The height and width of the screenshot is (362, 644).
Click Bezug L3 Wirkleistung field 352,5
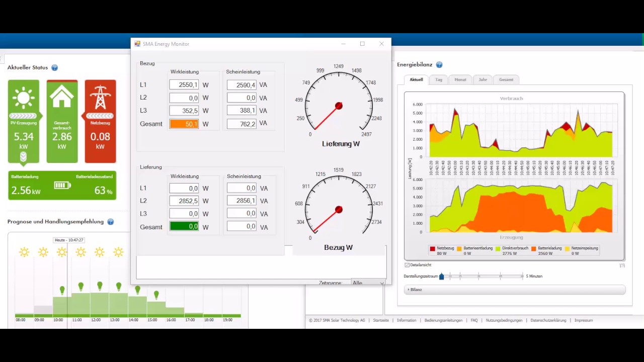click(x=184, y=111)
